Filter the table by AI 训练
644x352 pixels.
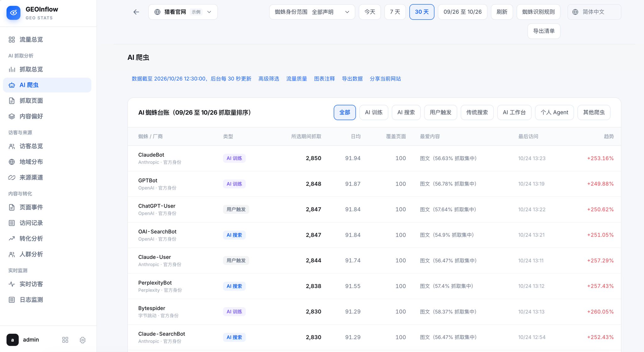click(374, 112)
